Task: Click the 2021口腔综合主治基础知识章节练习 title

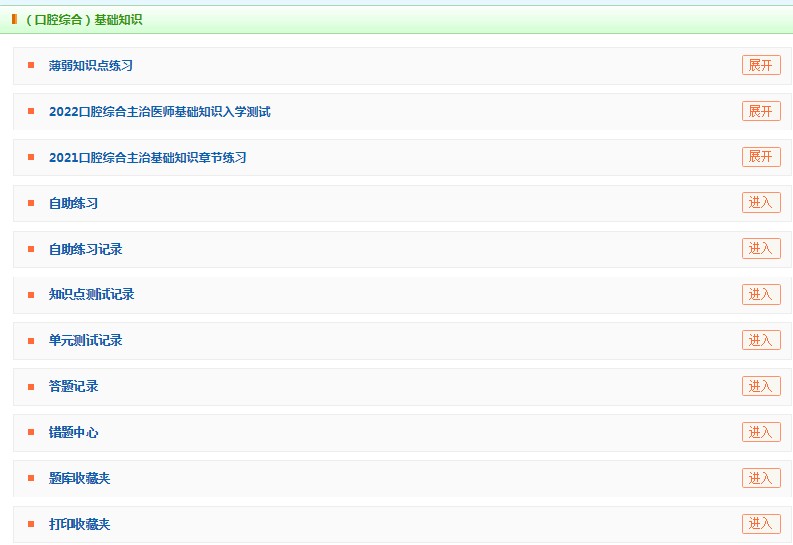Action: [147, 158]
